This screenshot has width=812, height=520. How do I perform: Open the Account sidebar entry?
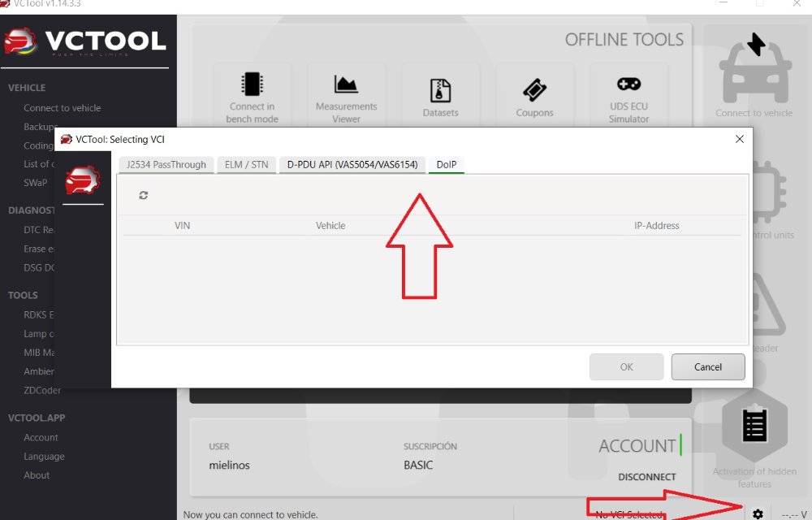pyautogui.click(x=41, y=438)
